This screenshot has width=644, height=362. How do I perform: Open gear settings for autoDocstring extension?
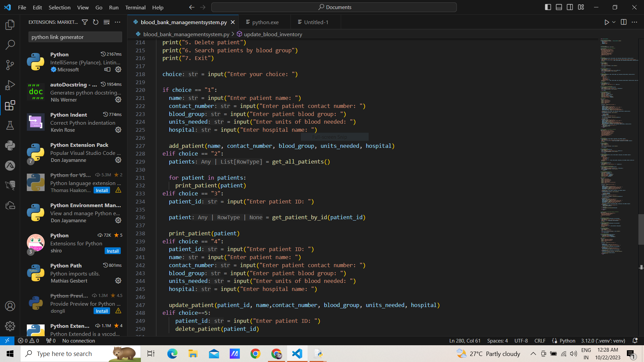click(118, 100)
